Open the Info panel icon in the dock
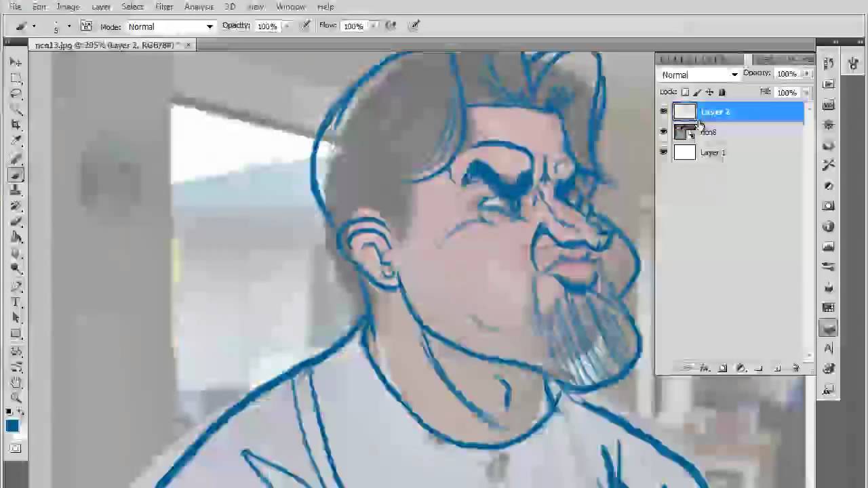This screenshot has height=488, width=868. (829, 226)
